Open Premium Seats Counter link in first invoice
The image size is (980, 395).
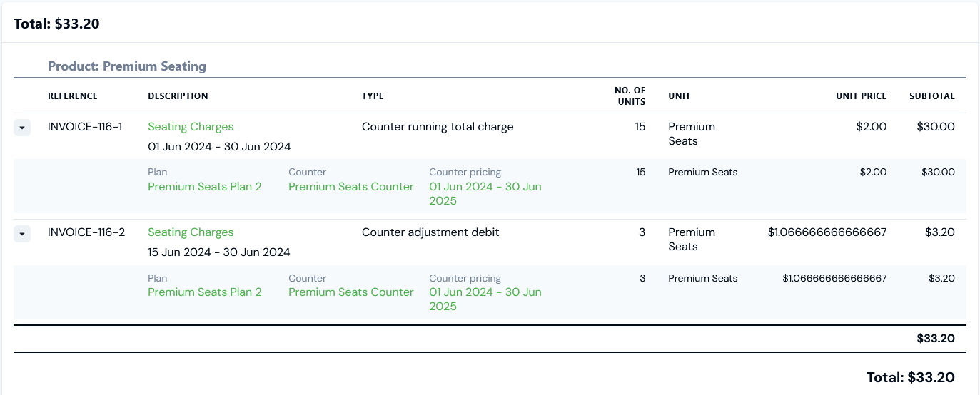click(x=351, y=187)
